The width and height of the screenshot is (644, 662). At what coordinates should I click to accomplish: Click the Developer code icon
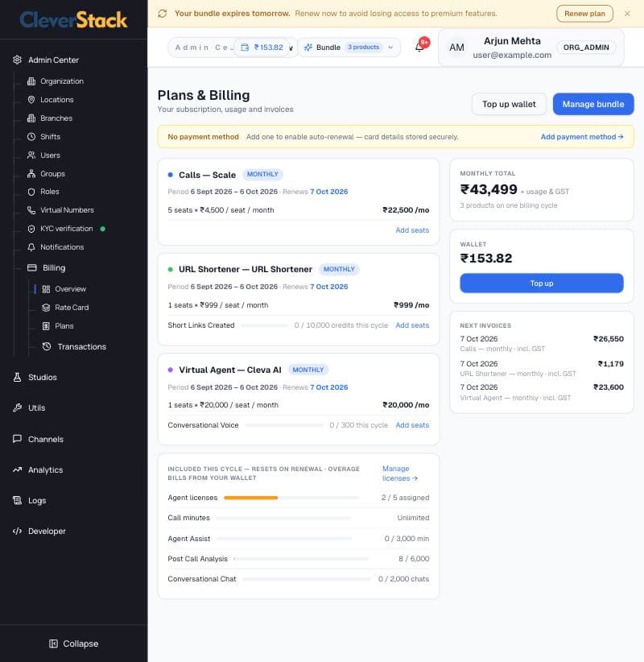point(17,531)
